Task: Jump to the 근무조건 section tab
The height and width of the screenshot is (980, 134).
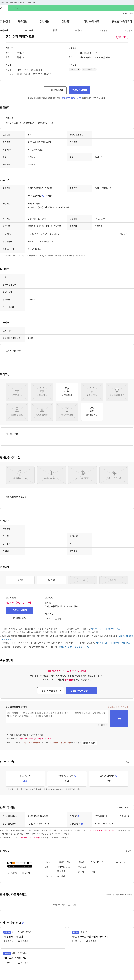Action: click(29, 30)
